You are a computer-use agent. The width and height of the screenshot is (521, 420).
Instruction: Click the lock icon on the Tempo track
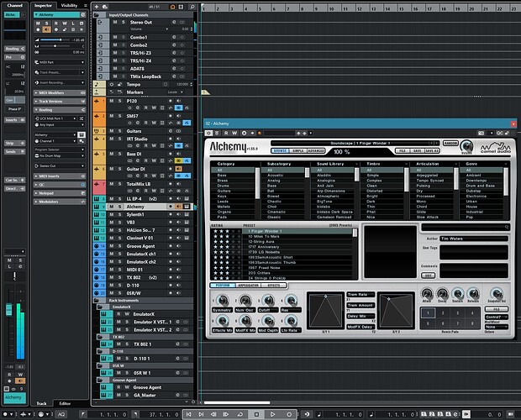(119, 84)
